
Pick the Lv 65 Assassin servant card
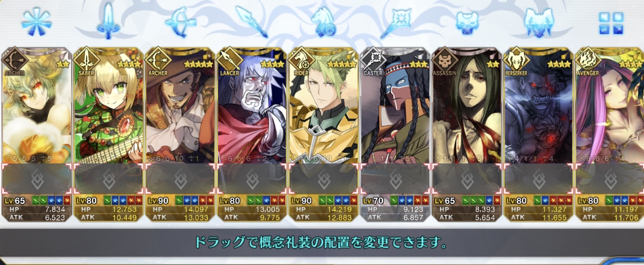pos(466,134)
